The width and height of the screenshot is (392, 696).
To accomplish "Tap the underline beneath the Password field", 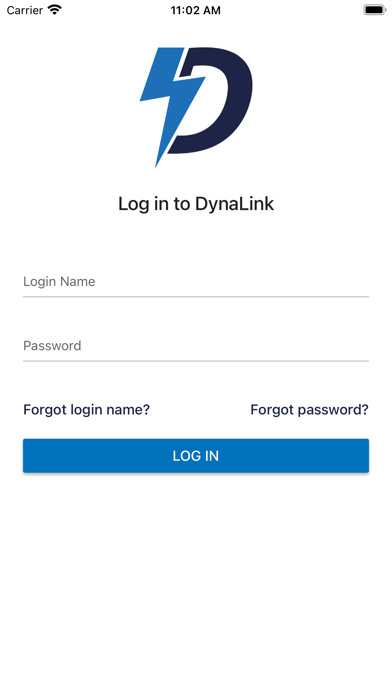I will pos(196,361).
